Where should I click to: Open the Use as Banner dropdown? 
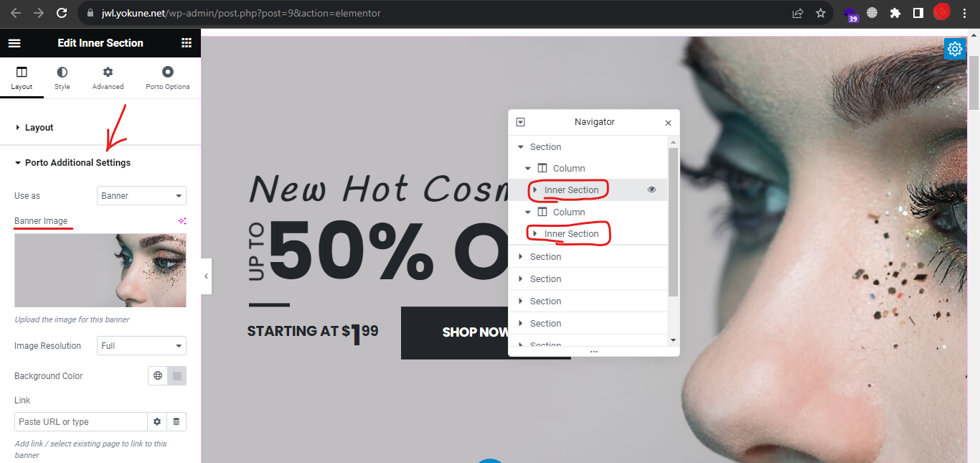[x=141, y=195]
